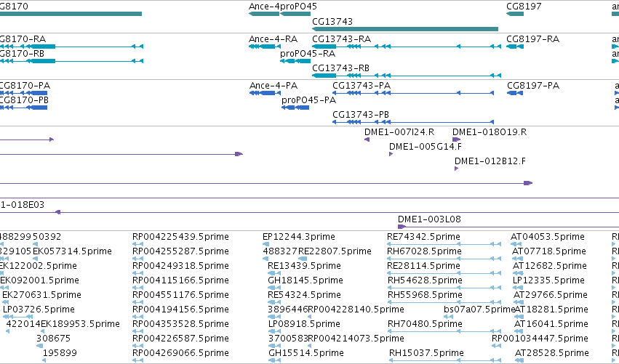Click the RP004249318.5prime EST label

coord(180,266)
